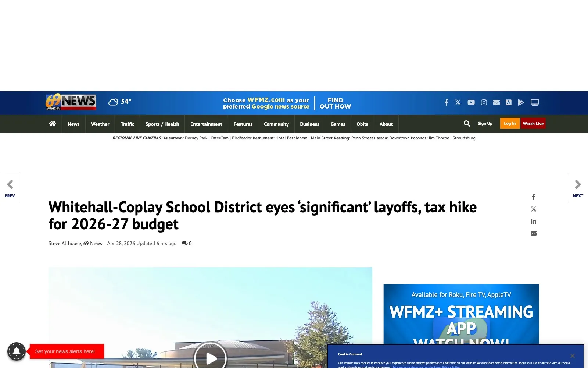Open the 69 News WFMZ-TV logo homepage

pyautogui.click(x=71, y=102)
